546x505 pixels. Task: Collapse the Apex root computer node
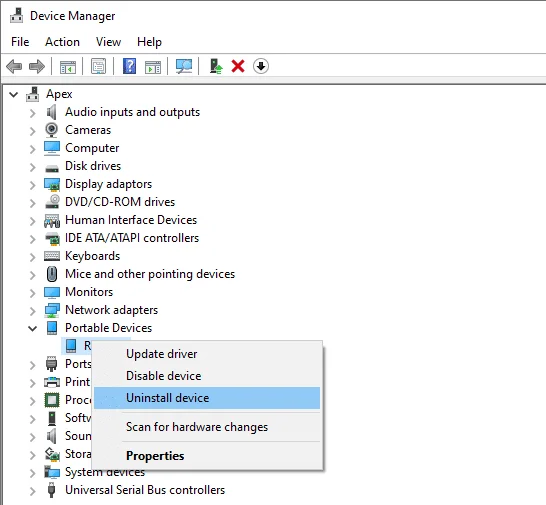tap(13, 94)
